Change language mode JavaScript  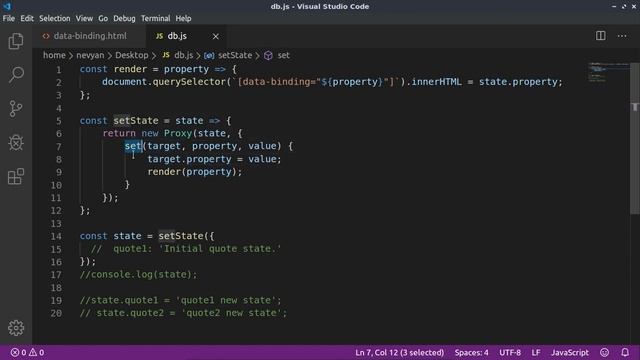pos(570,352)
